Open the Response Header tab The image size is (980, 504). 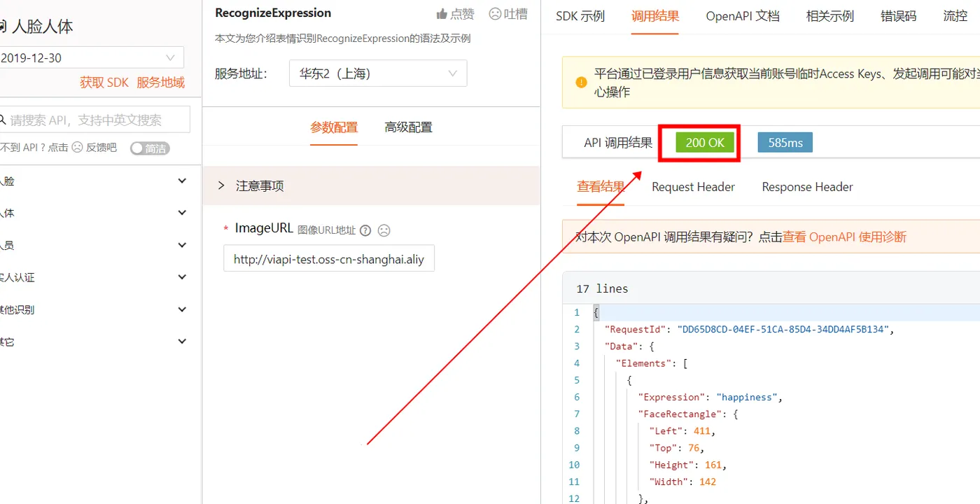(x=807, y=187)
